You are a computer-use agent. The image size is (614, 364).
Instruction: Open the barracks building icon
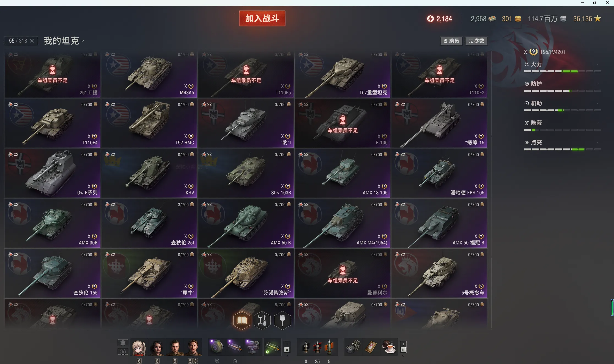pyautogui.click(x=123, y=343)
